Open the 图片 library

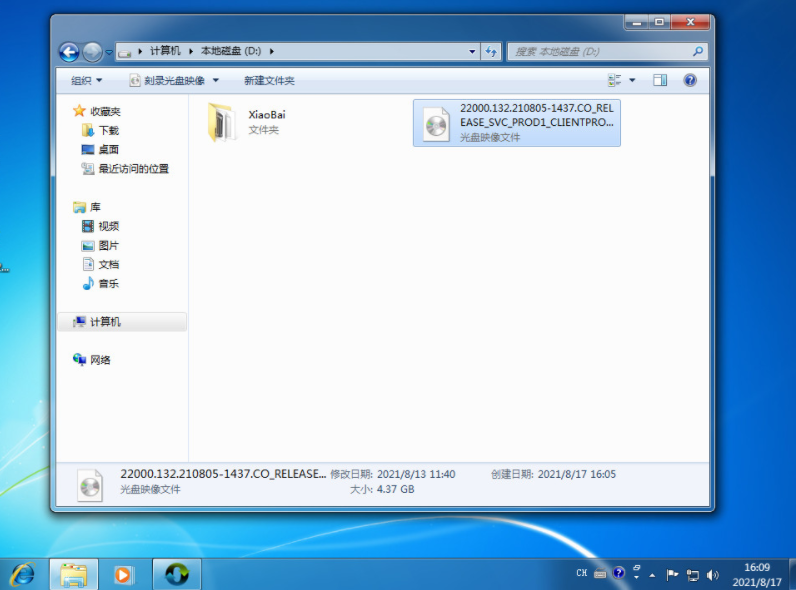[109, 245]
